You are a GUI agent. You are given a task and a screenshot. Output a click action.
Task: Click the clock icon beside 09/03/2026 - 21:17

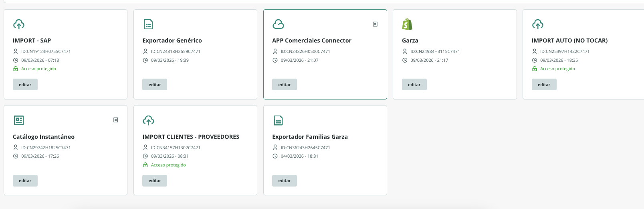click(405, 60)
